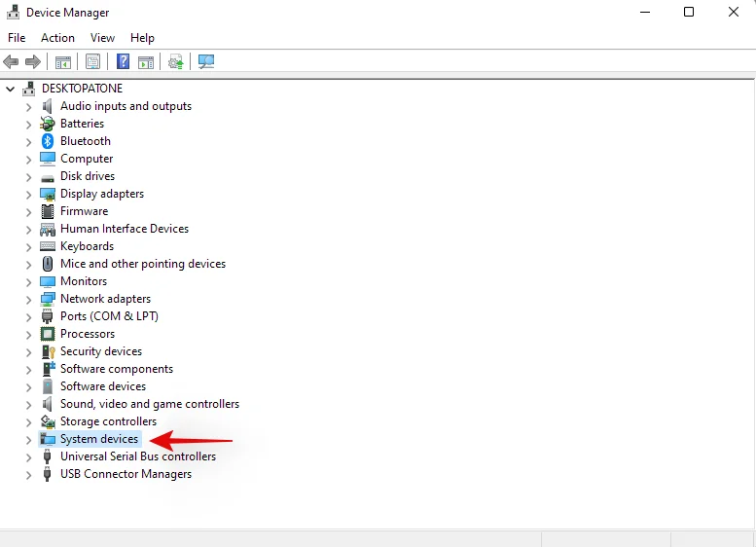Minimize the Device Manager window
This screenshot has height=547, width=756.
(x=645, y=12)
